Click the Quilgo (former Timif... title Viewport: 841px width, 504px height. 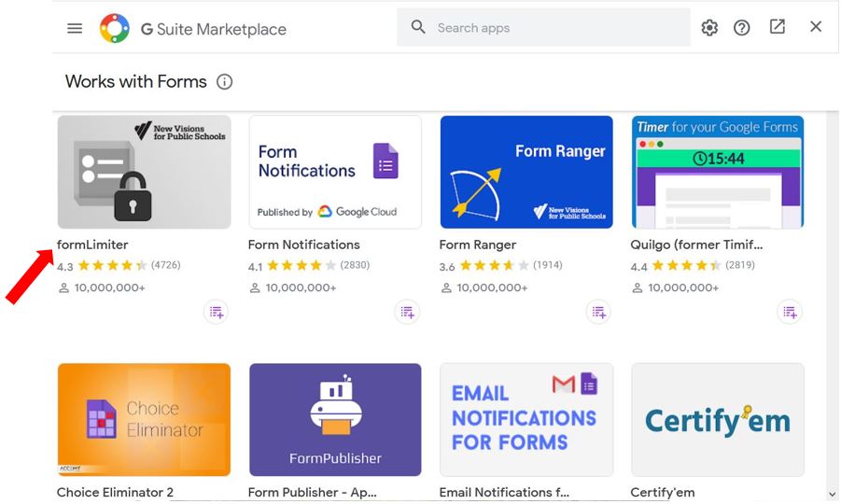(696, 245)
